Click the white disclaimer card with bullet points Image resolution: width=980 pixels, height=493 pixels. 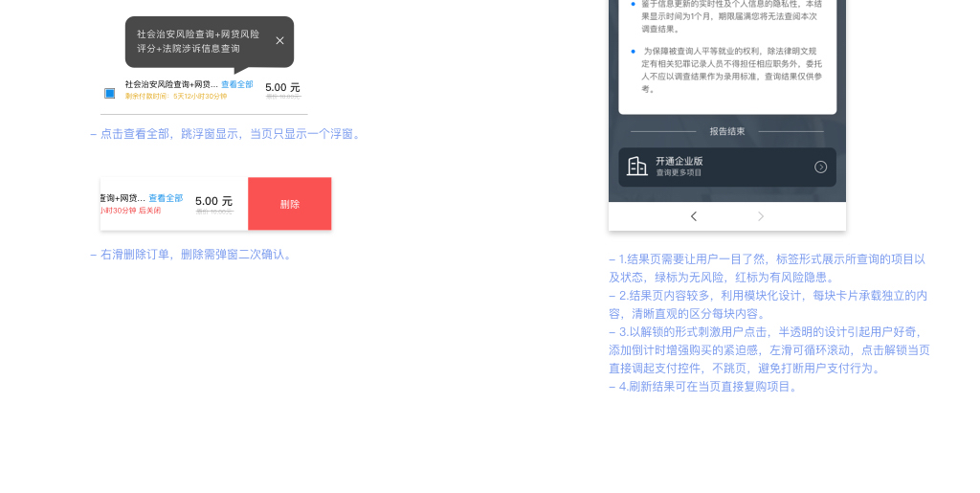pyautogui.click(x=726, y=57)
